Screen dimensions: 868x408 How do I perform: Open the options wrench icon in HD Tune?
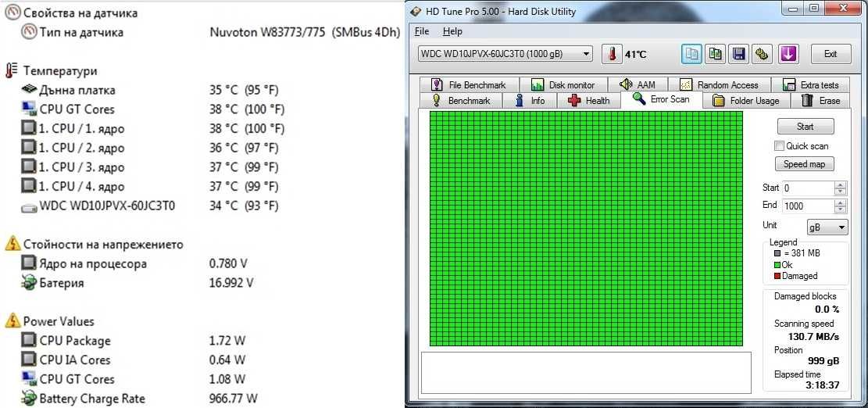coord(763,54)
